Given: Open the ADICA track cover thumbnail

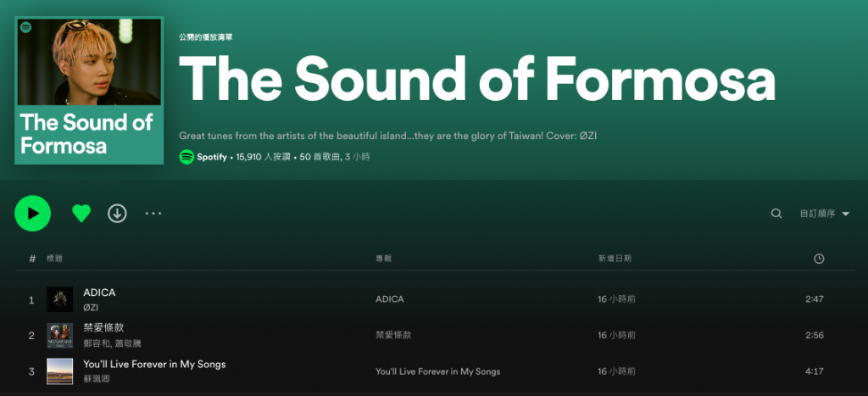Looking at the screenshot, I should point(60,299).
